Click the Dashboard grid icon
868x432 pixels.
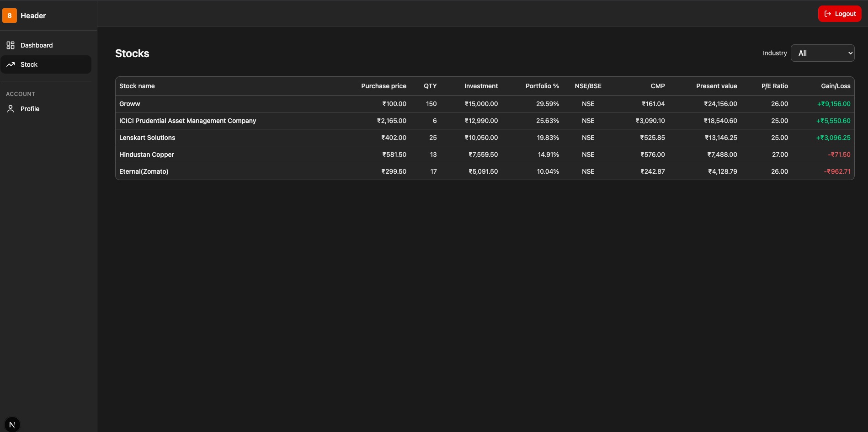11,45
